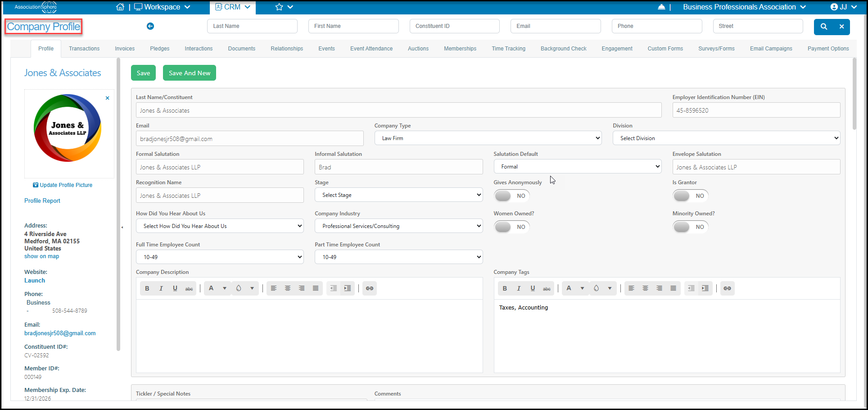Click the Employer Identification Number field
The height and width of the screenshot is (410, 868).
click(x=756, y=110)
